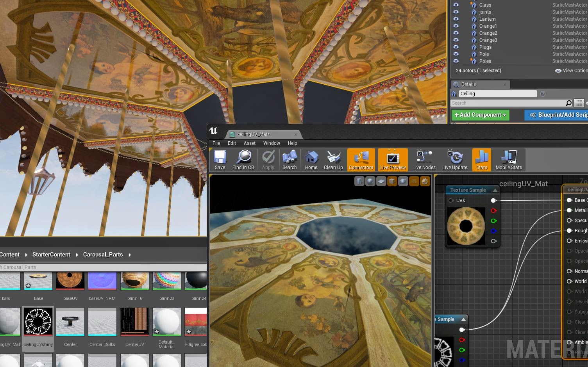
Task: Click the red R output pin of Texture Sample
Action: pyautogui.click(x=494, y=211)
